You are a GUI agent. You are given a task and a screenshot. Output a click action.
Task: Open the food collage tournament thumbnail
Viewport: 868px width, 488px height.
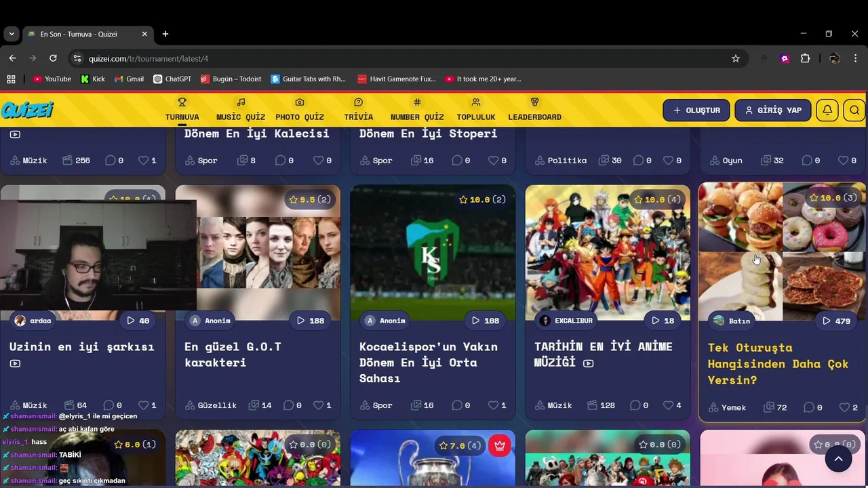[782, 251]
